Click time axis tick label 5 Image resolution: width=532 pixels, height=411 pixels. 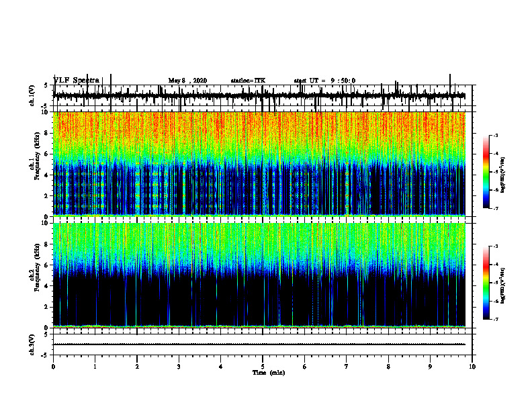point(263,367)
